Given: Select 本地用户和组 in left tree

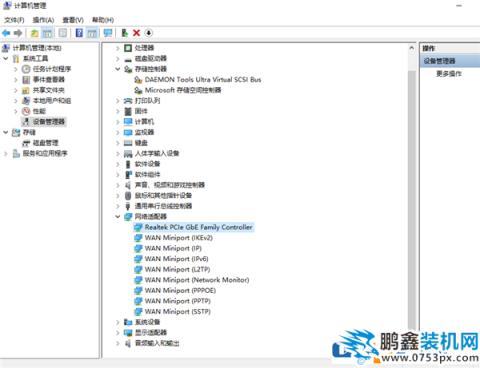Looking at the screenshot, I should pos(52,101).
